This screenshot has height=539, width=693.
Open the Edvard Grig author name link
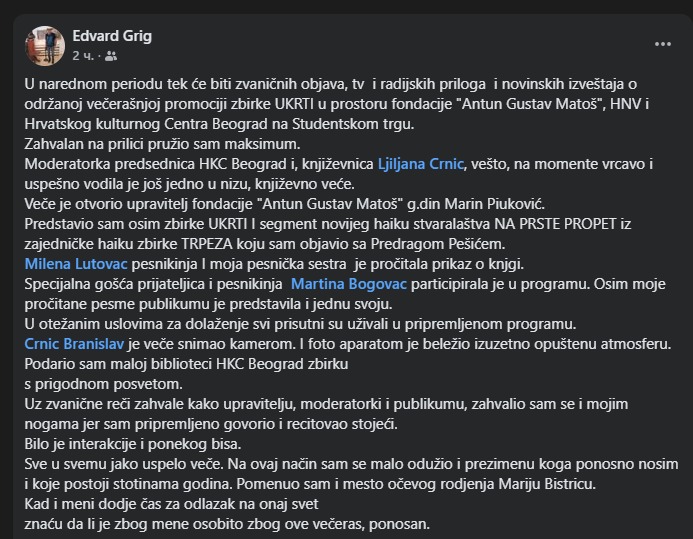(112, 36)
